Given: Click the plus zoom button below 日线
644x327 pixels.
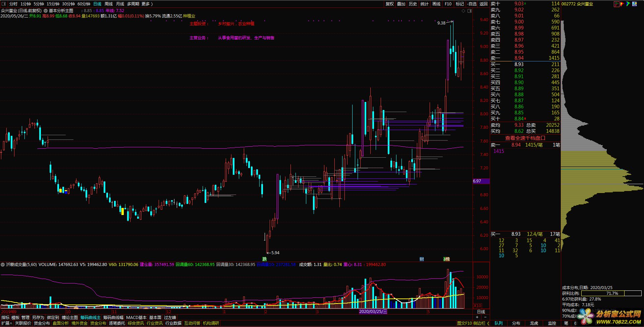Looking at the screenshot, I should (477, 317).
